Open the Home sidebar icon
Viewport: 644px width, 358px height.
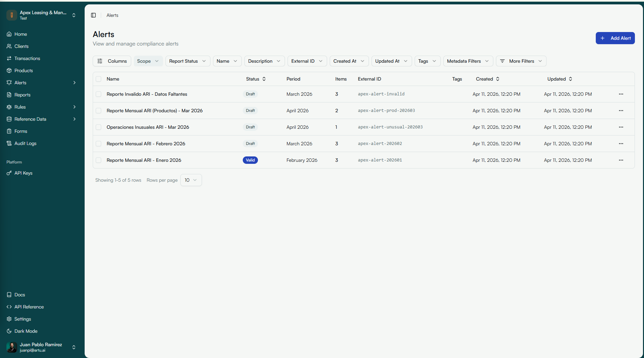point(9,34)
